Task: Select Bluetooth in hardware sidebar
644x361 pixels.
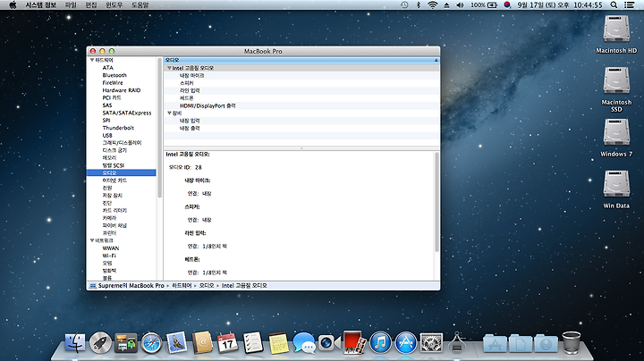Action: (114, 75)
